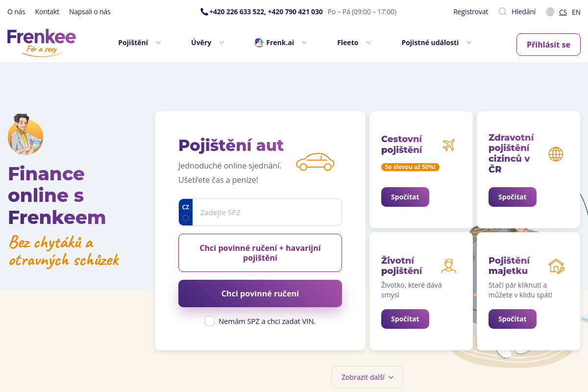Click the house property insurance icon
Viewport: 588px width, 392px height.
click(556, 266)
